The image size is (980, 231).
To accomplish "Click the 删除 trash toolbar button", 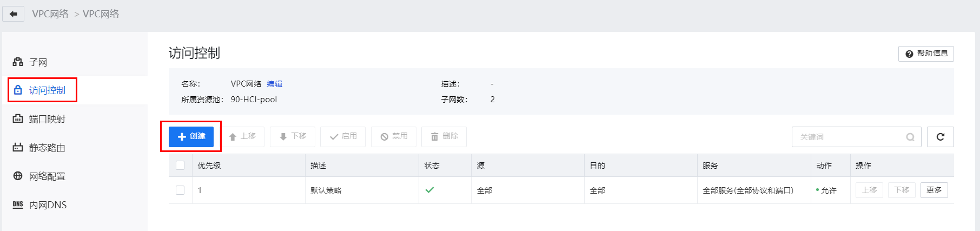I will coord(444,136).
